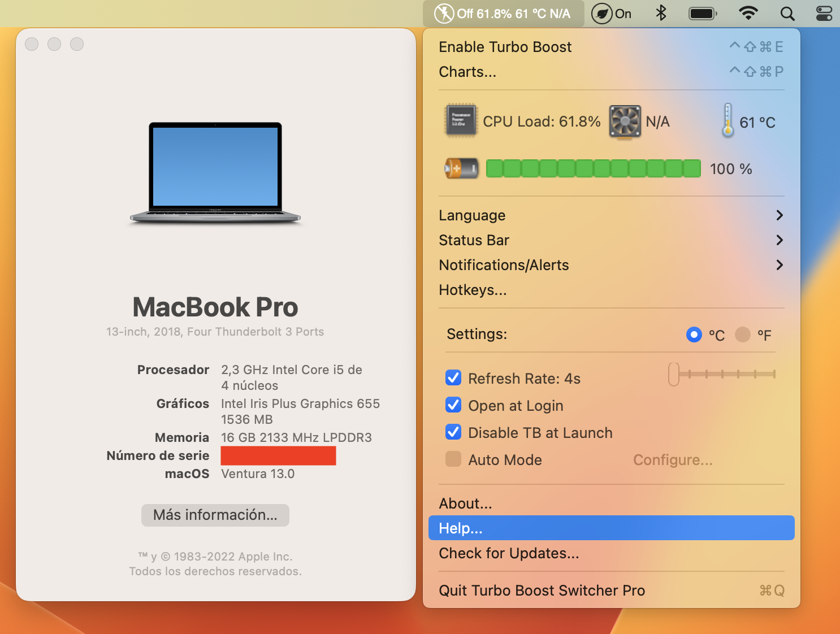Click the 16 GB 2133 MHz LPDDR3 memory text

pos(296,437)
